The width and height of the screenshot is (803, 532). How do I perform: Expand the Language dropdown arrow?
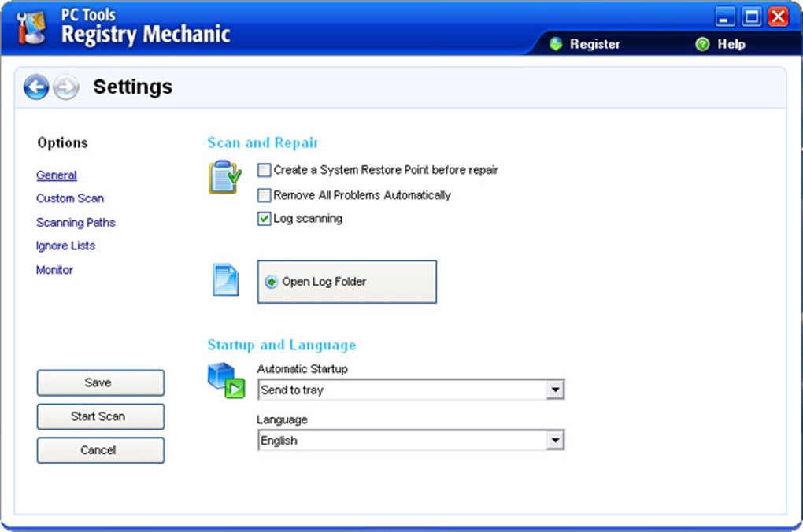click(x=555, y=441)
